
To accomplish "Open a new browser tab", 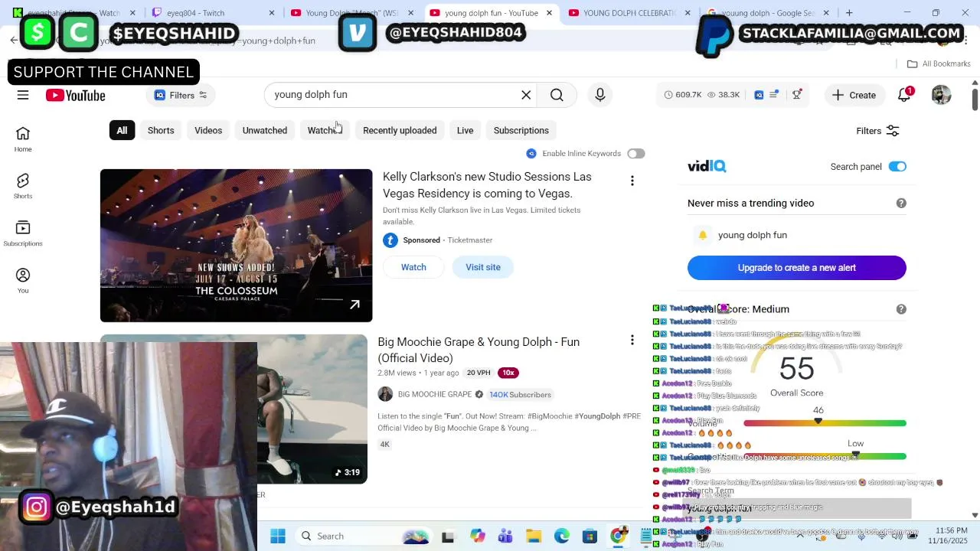I will pos(849,13).
